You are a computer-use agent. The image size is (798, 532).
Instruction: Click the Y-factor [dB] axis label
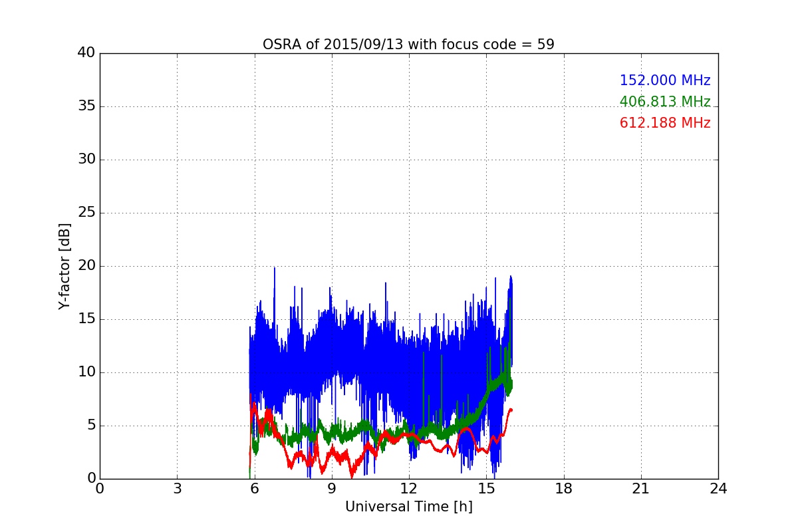click(65, 266)
